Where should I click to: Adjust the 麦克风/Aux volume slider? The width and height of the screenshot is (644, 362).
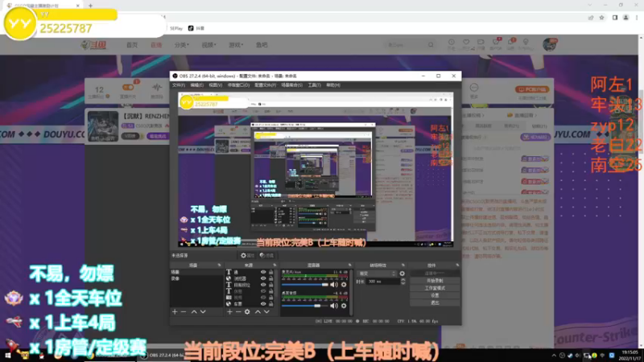click(x=305, y=285)
